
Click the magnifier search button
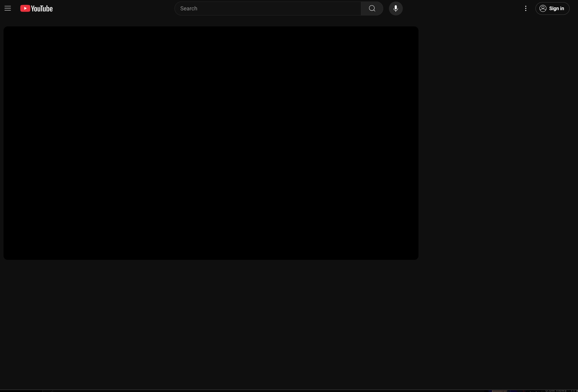click(x=372, y=8)
